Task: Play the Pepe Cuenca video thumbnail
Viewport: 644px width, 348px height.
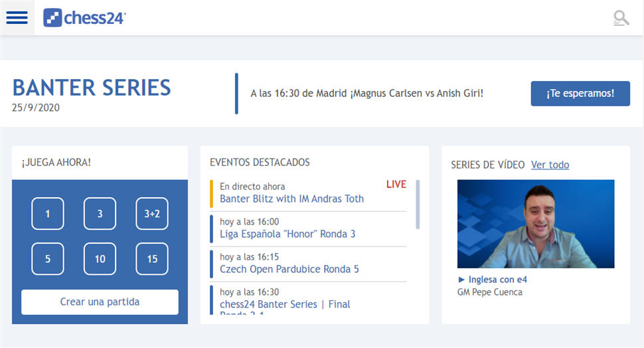Action: [536, 224]
